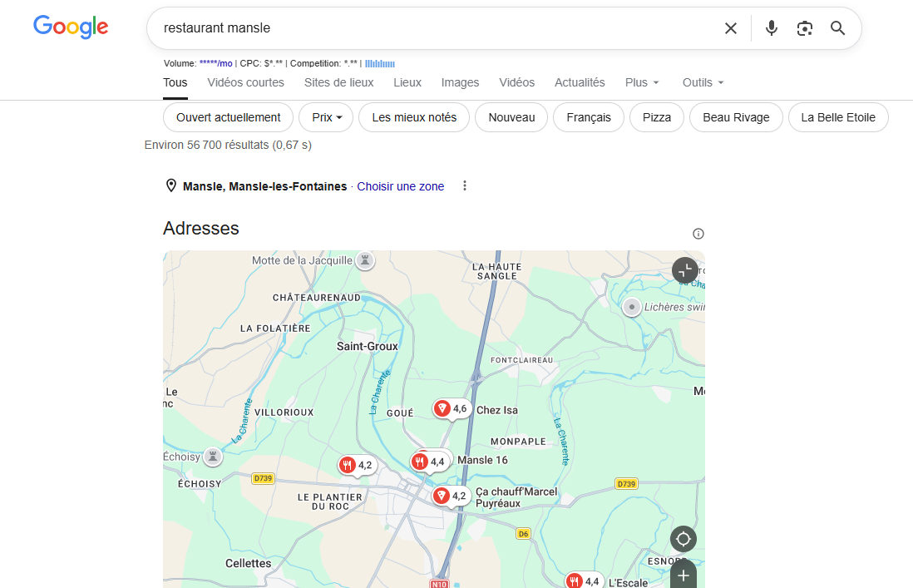Submit search with the magnifying glass icon
Screen dimensions: 913x588
click(838, 28)
